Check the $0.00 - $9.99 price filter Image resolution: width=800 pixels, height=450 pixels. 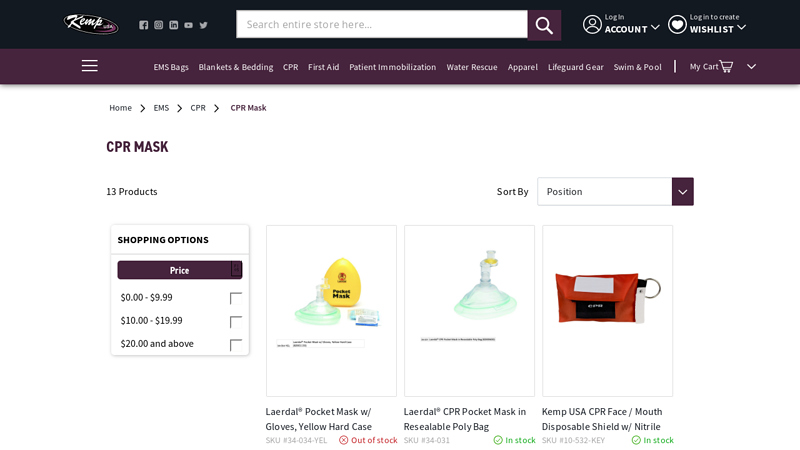(236, 298)
